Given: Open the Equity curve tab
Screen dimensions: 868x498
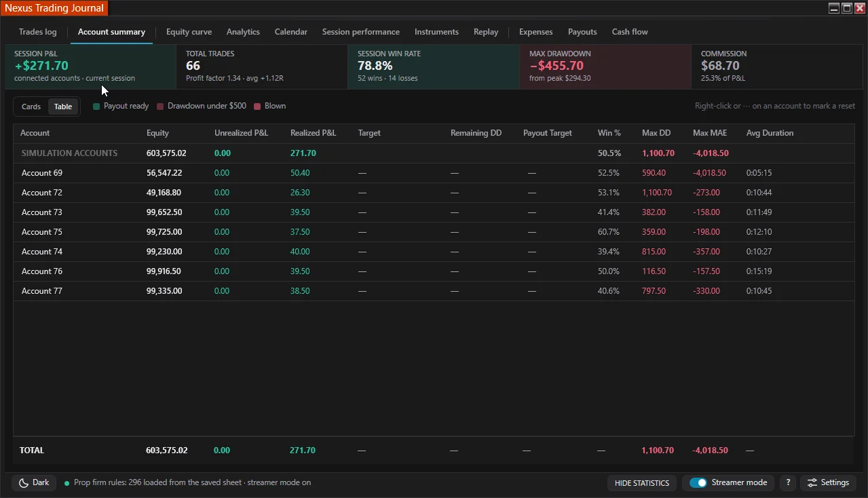Looking at the screenshot, I should pyautogui.click(x=189, y=32).
